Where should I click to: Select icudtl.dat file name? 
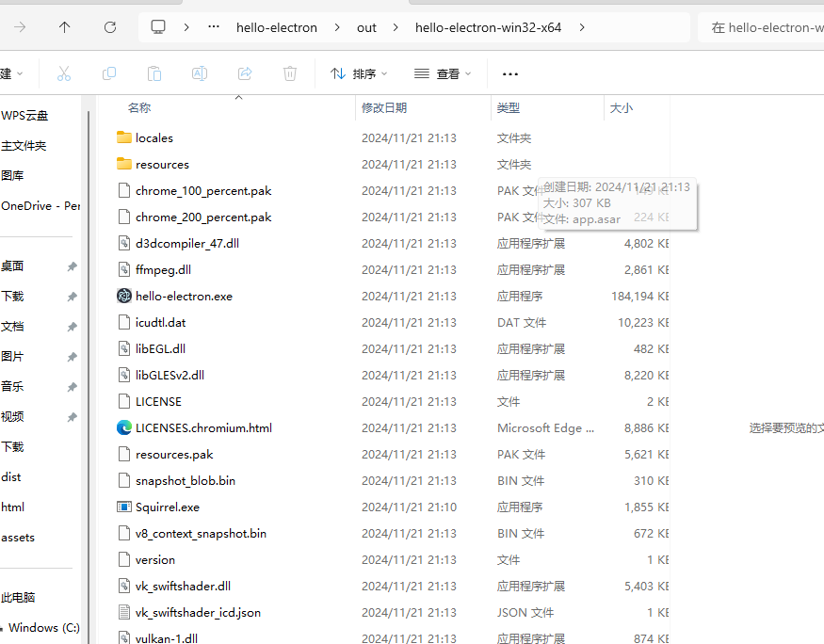(160, 323)
